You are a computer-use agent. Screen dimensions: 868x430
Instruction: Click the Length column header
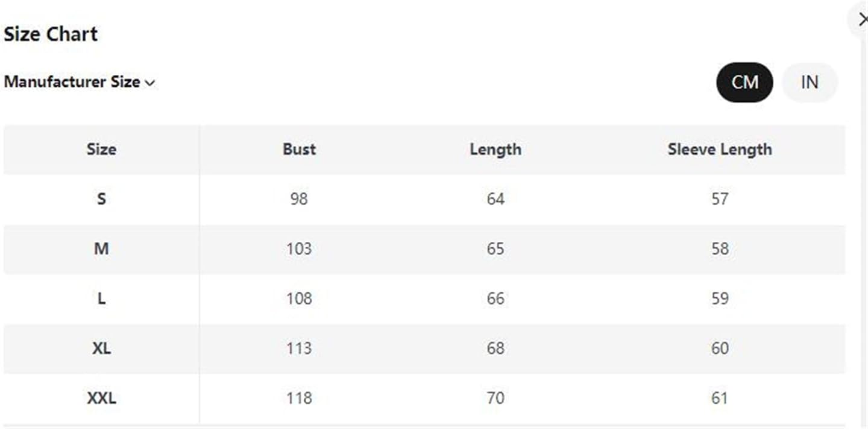(495, 149)
